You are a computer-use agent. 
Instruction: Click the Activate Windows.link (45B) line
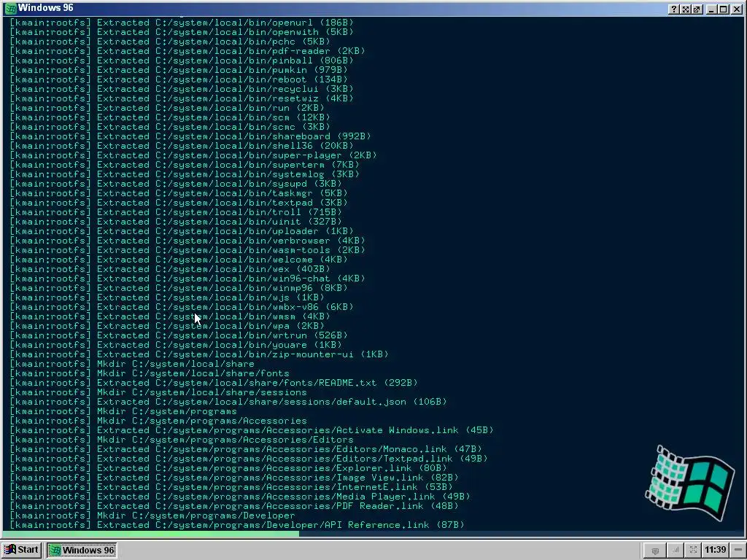coord(252,430)
